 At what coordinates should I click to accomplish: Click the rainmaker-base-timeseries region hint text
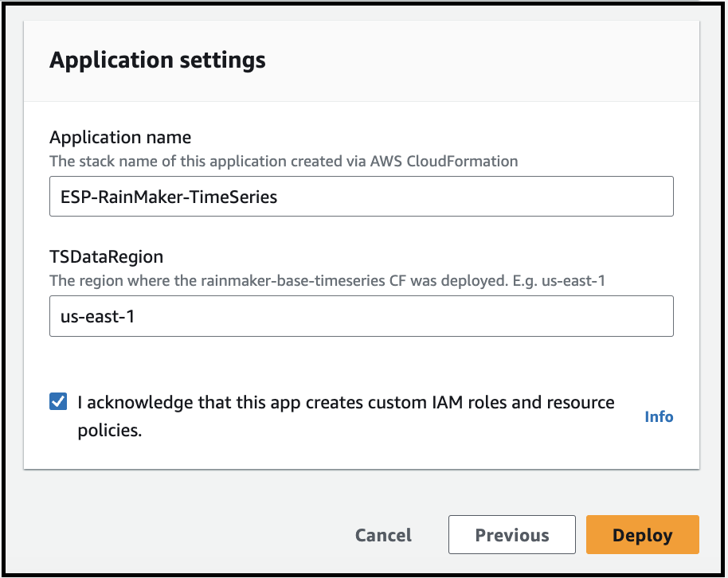pos(327,280)
